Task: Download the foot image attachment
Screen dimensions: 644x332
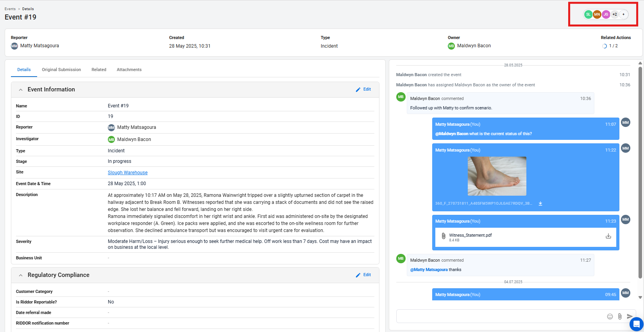Action: pyautogui.click(x=540, y=203)
